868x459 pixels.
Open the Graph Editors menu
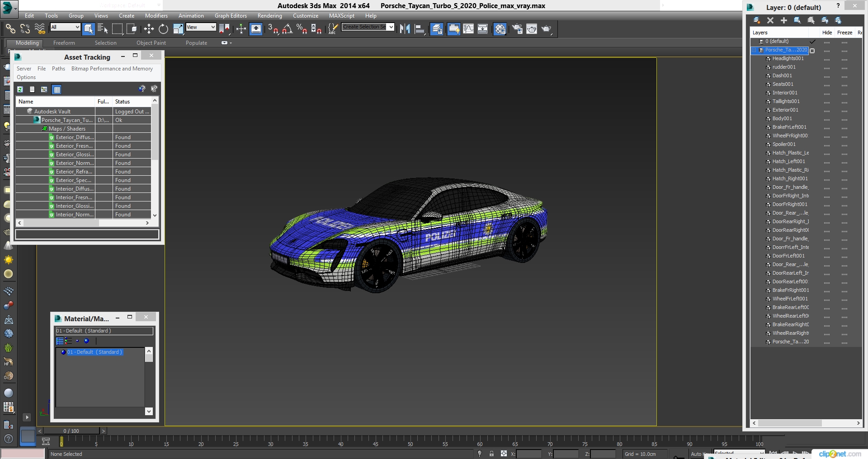tap(231, 16)
